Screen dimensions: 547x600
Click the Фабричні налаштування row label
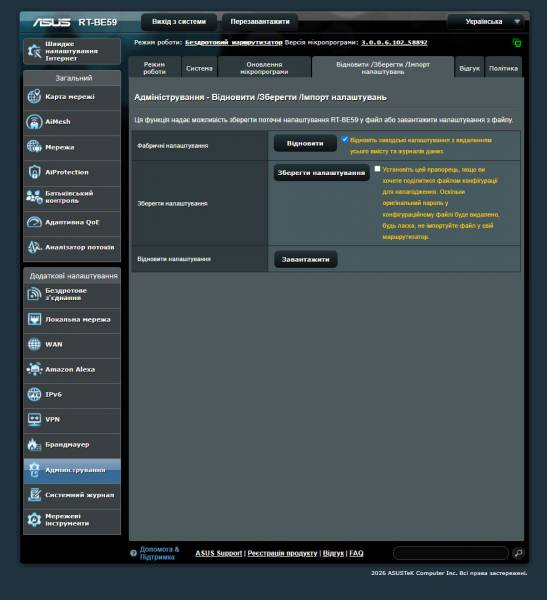pyautogui.click(x=173, y=145)
